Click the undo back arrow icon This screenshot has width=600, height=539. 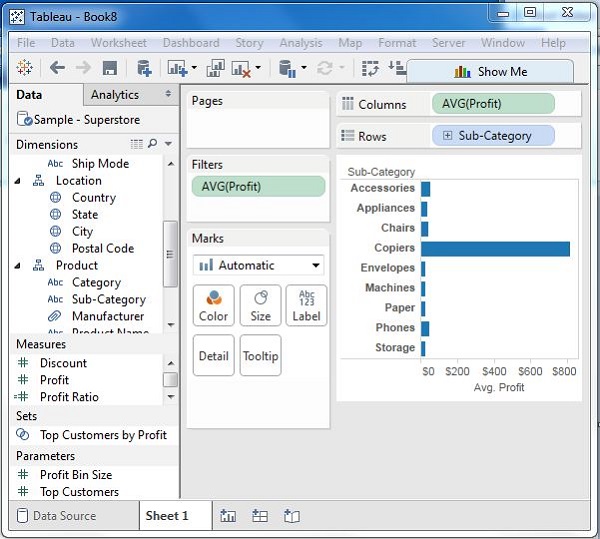click(x=57, y=68)
